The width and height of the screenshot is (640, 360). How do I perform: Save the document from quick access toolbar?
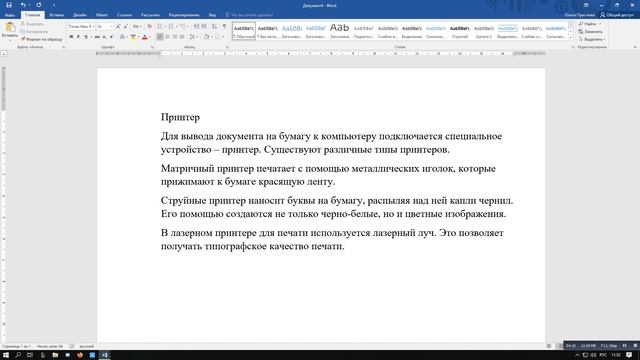9,5
